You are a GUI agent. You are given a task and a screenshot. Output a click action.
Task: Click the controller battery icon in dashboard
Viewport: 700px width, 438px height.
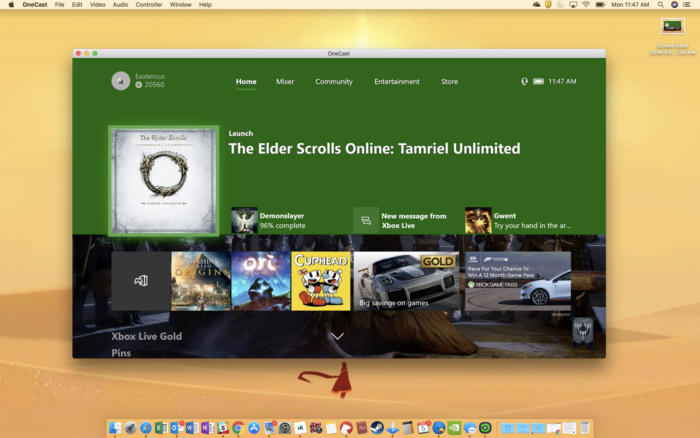(x=538, y=81)
